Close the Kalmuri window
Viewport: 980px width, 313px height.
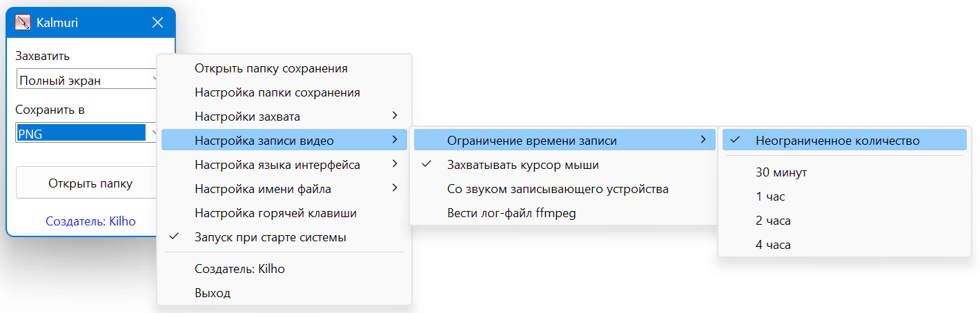click(x=157, y=23)
